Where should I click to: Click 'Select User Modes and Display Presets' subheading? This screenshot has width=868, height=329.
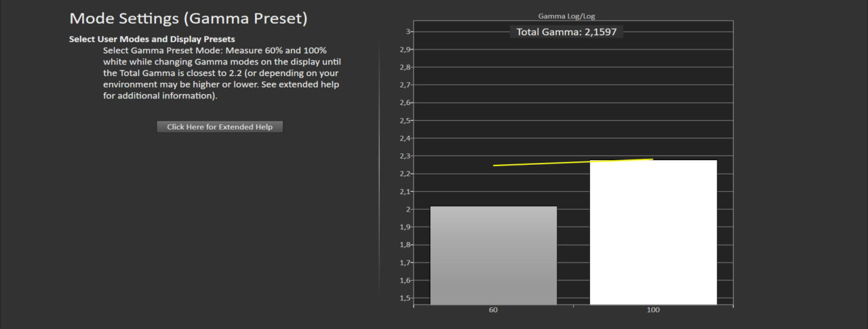coord(152,39)
